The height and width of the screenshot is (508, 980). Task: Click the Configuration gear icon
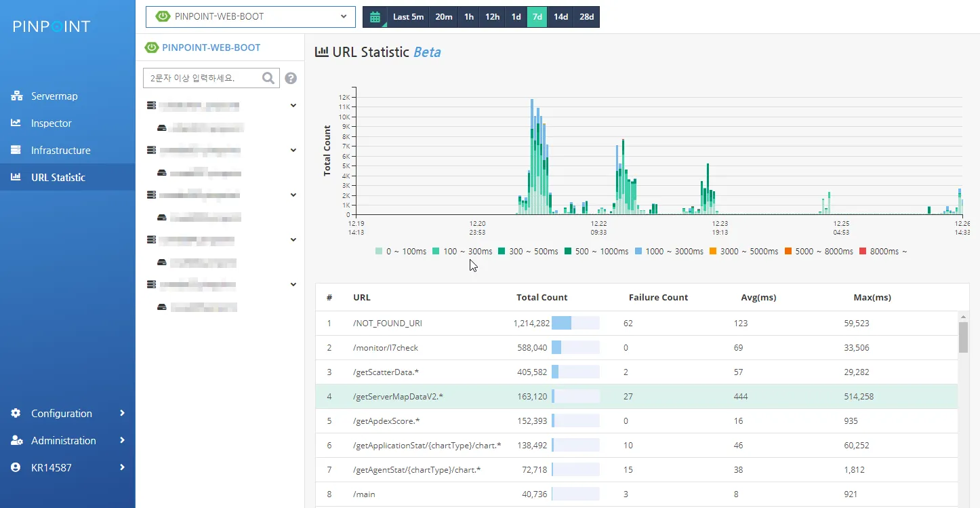(16, 414)
